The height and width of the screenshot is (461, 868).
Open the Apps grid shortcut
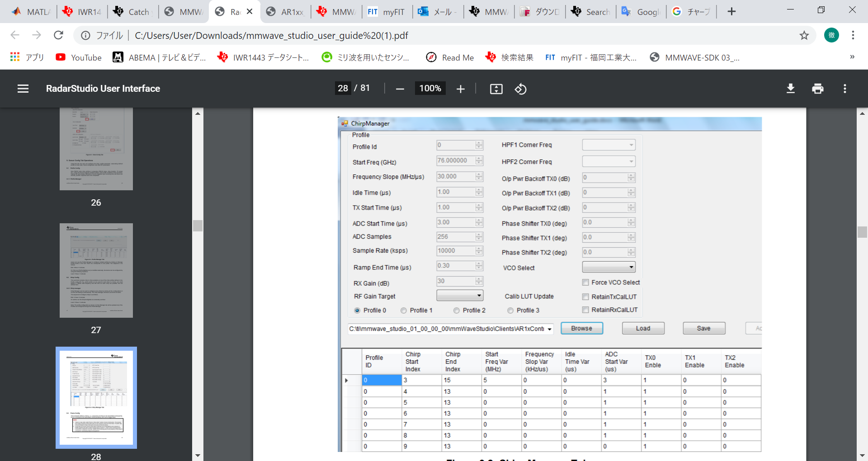27,57
